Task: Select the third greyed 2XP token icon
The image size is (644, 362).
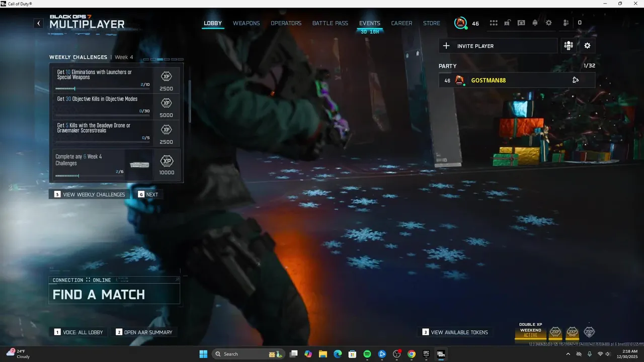Action: pyautogui.click(x=589, y=332)
